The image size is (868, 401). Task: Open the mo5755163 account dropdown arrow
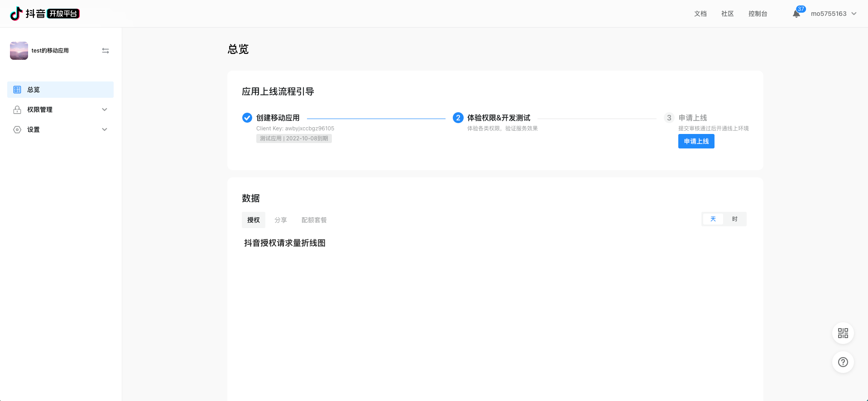tap(854, 14)
